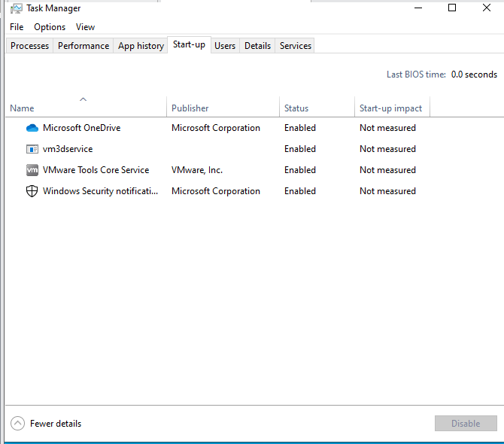Switch to the Performance tab

click(83, 46)
